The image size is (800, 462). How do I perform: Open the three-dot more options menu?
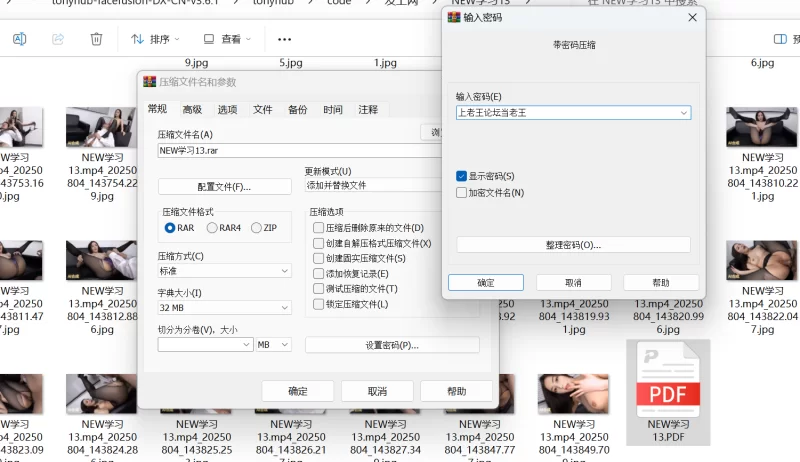[284, 39]
